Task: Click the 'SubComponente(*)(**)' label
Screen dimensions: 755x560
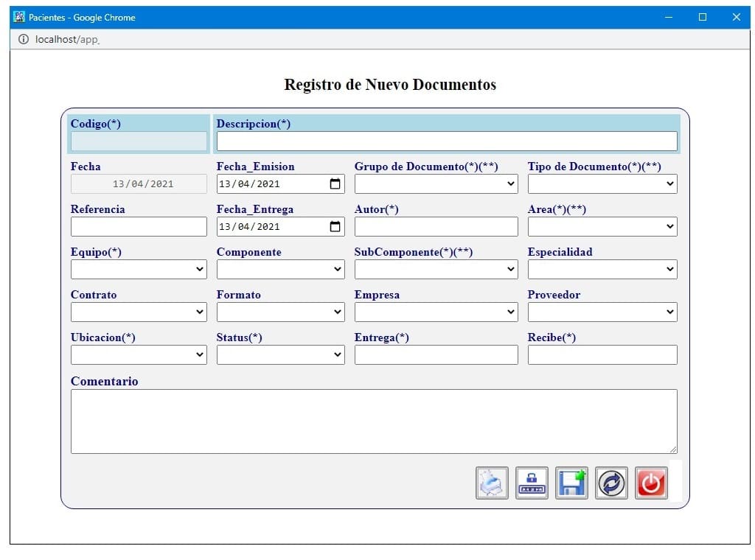Action: coord(414,252)
